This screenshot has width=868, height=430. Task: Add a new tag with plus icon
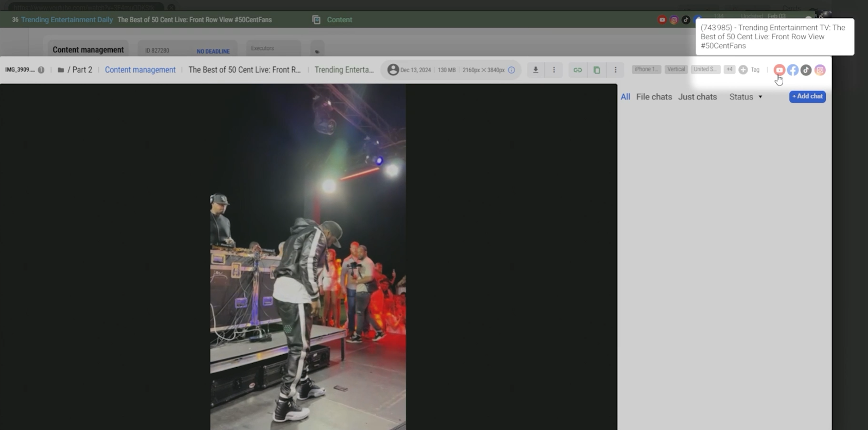pos(743,70)
